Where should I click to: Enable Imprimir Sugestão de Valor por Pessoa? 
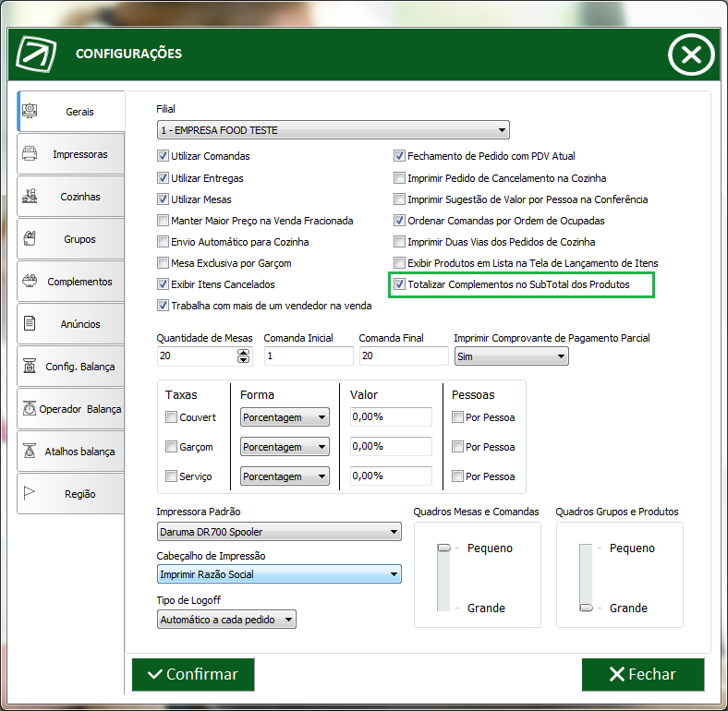[399, 199]
